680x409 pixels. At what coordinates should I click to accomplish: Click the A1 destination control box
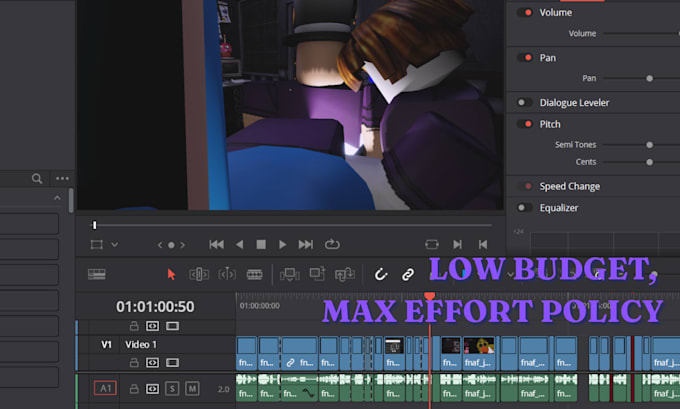105,388
